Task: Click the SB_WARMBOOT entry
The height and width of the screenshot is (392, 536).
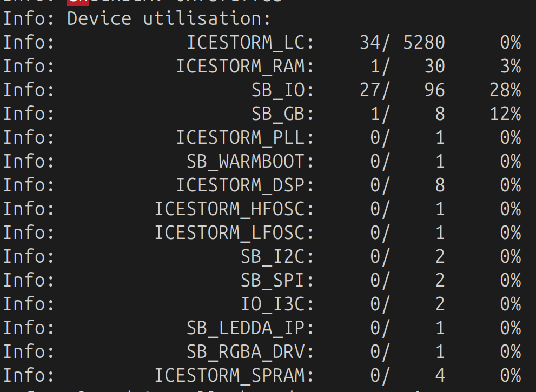Action: pos(250,161)
